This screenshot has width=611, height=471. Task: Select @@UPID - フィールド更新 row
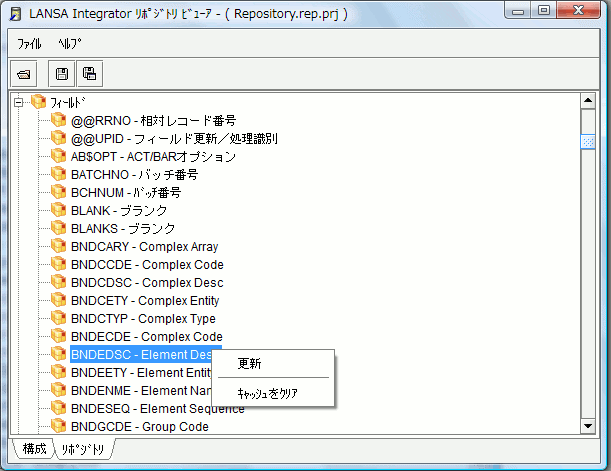point(174,138)
